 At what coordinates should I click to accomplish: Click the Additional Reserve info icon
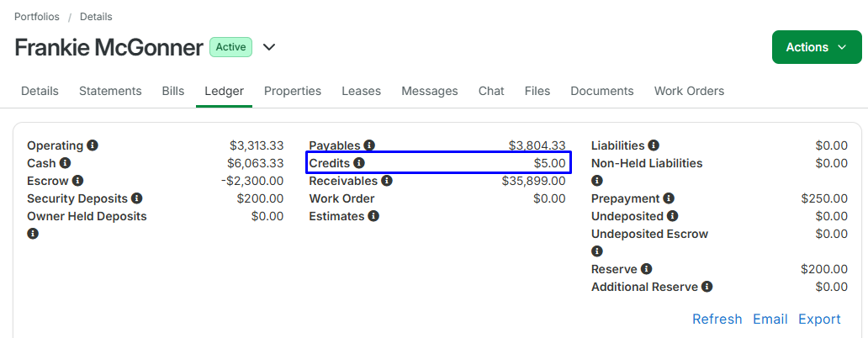[707, 287]
